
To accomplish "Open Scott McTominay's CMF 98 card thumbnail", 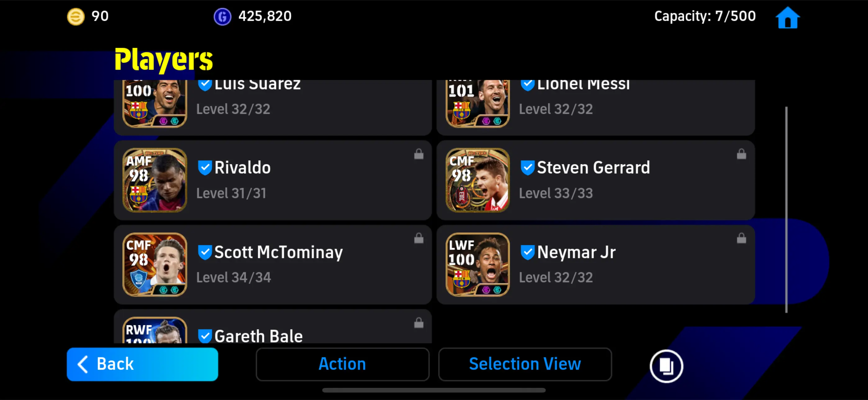I will [x=155, y=264].
